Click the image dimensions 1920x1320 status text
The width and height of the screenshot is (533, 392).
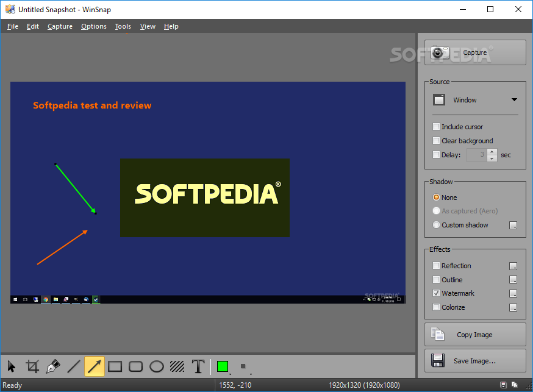(364, 385)
